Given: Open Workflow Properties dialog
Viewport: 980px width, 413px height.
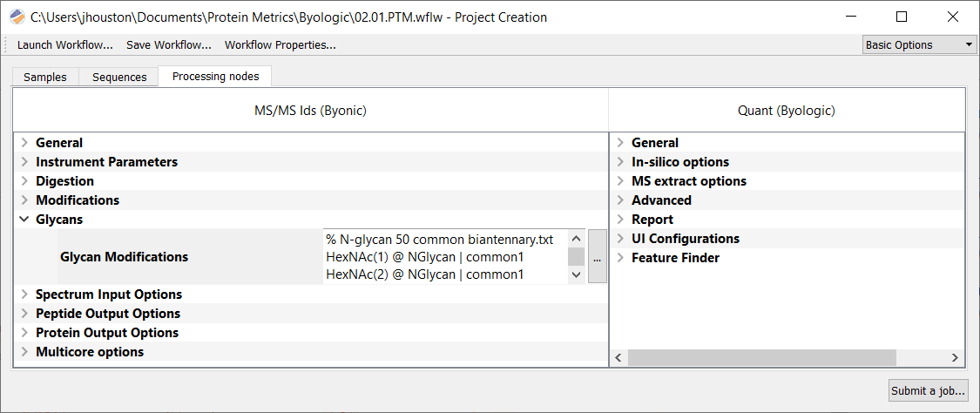Looking at the screenshot, I should [x=280, y=45].
